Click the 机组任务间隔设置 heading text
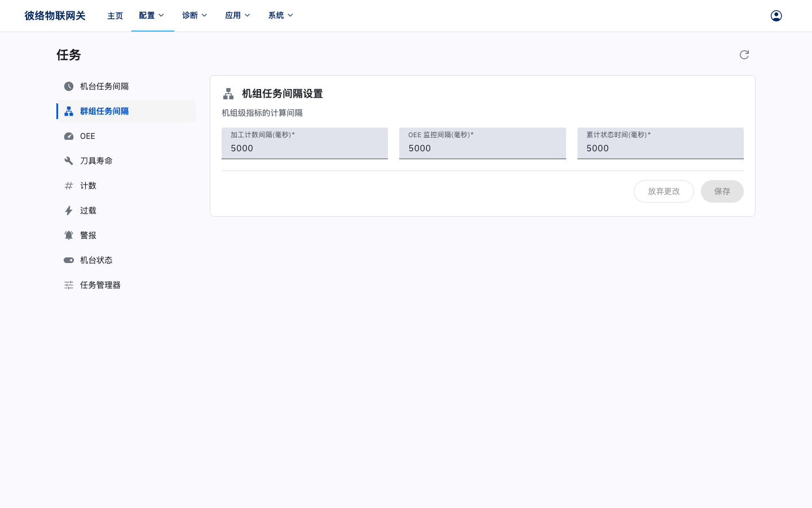The width and height of the screenshot is (812, 508). coord(283,94)
